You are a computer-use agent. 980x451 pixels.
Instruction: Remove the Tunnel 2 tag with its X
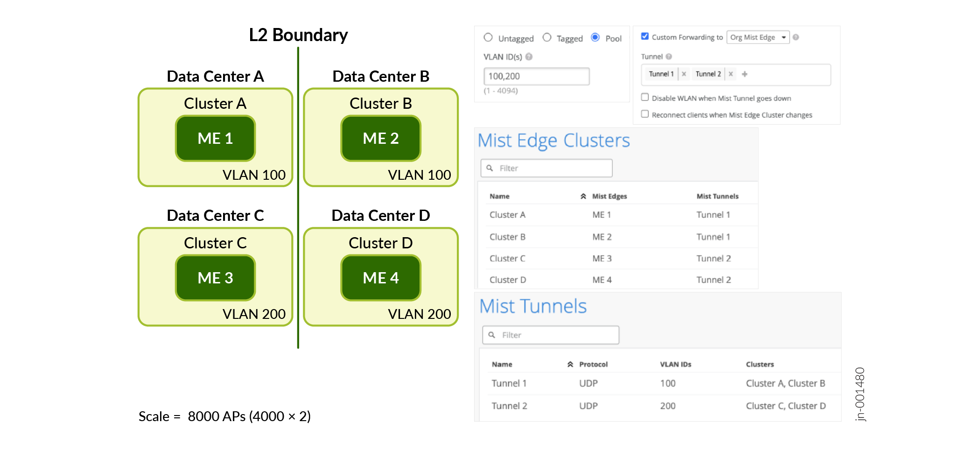point(731,74)
